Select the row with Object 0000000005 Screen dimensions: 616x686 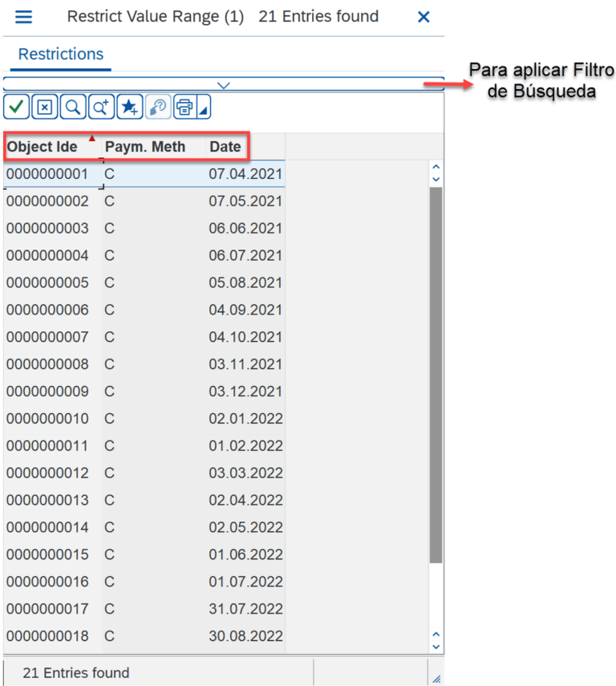(47, 282)
